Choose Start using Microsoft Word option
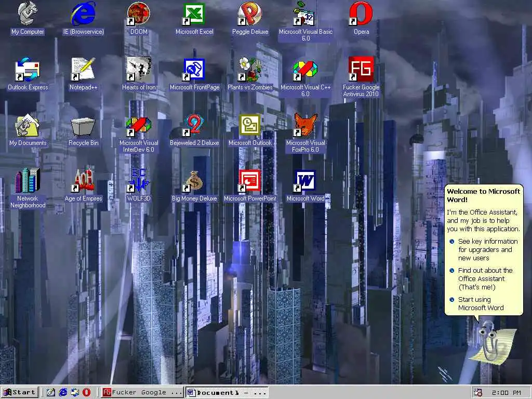 tap(477, 303)
